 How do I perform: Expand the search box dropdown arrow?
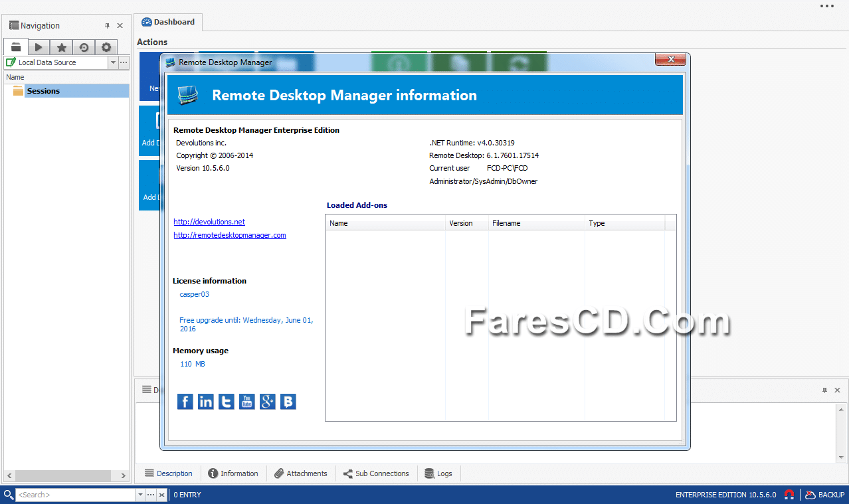140,495
